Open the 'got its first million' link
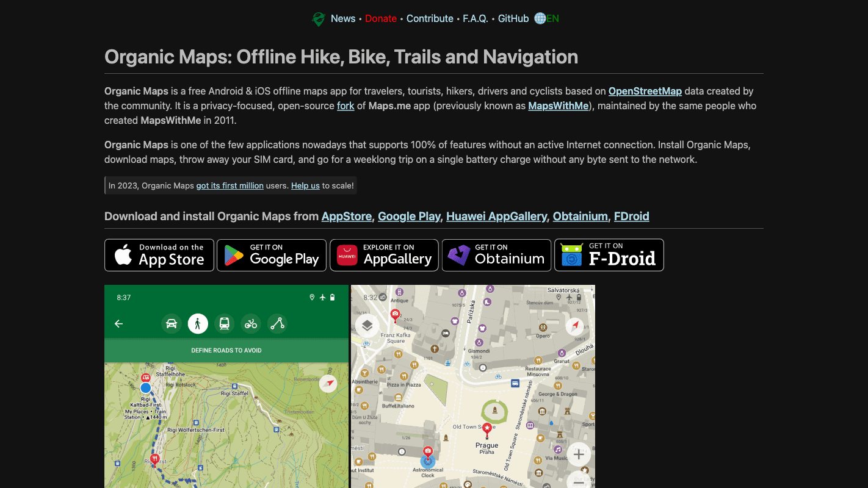 click(230, 185)
